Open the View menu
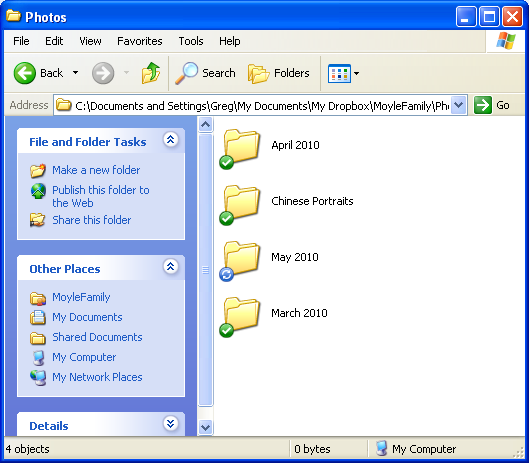 point(90,41)
